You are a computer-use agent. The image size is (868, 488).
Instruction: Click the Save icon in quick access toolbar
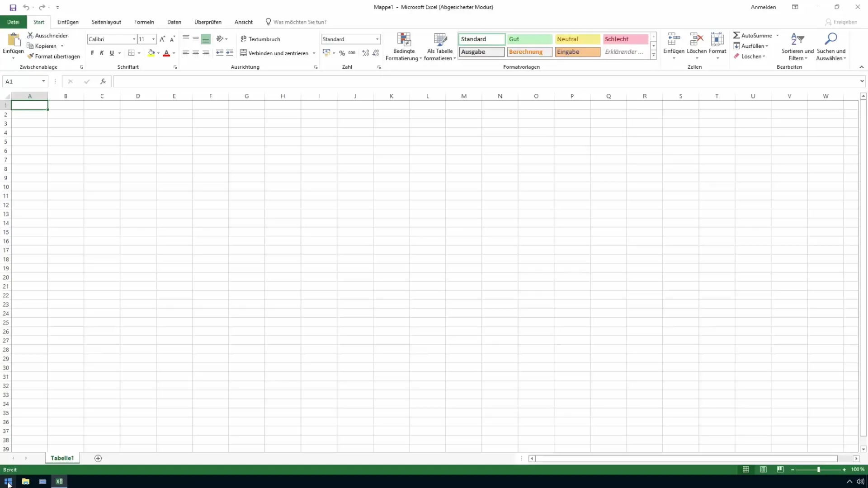tap(13, 7)
